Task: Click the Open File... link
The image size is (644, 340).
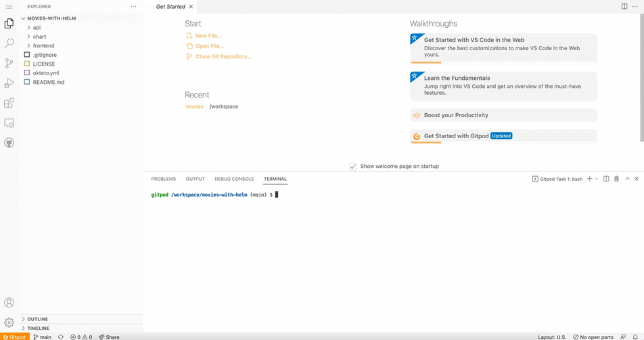Action: [210, 46]
